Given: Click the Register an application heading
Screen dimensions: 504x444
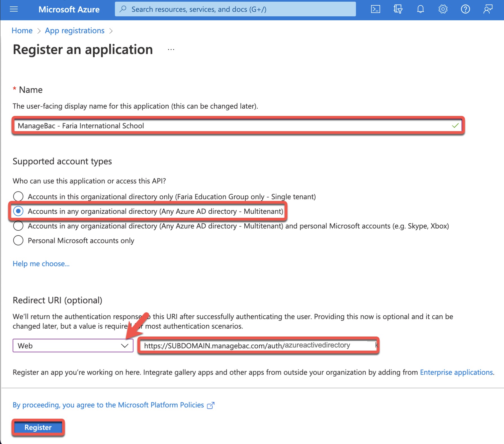Looking at the screenshot, I should tap(83, 50).
